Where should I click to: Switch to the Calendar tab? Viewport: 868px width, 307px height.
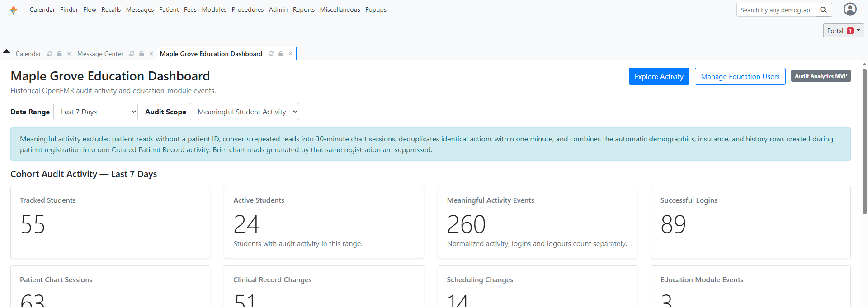point(28,54)
